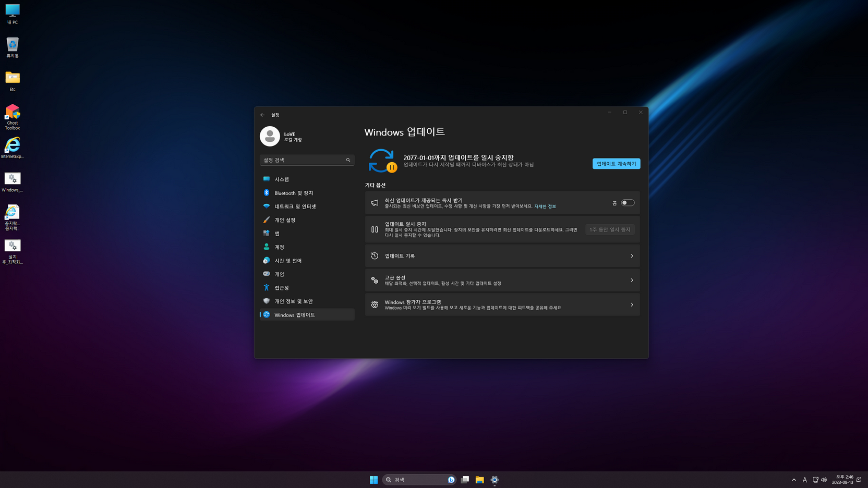Expand Windows 참가자 프로그램 chevron
The width and height of the screenshot is (868, 488).
(x=632, y=305)
